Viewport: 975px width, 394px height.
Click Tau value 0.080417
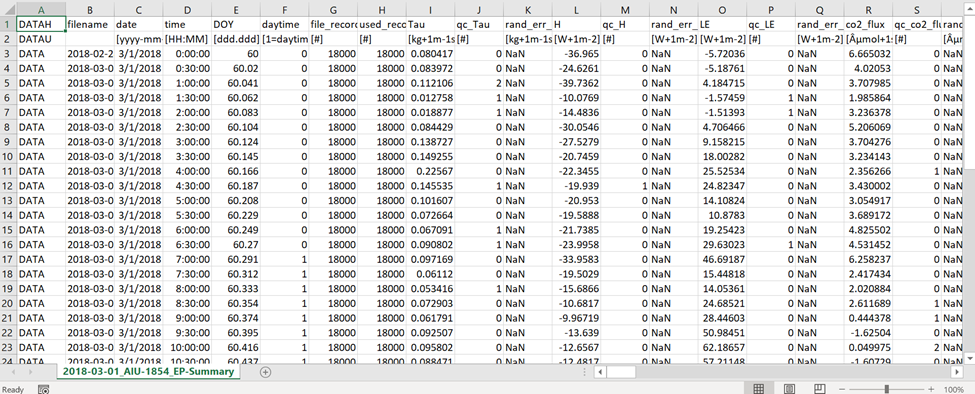tap(430, 54)
